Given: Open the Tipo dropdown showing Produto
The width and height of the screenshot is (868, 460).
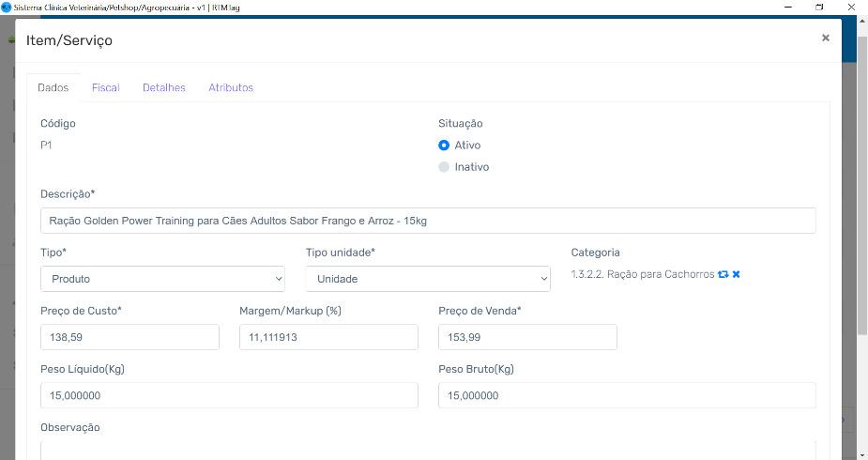Looking at the screenshot, I should (162, 279).
